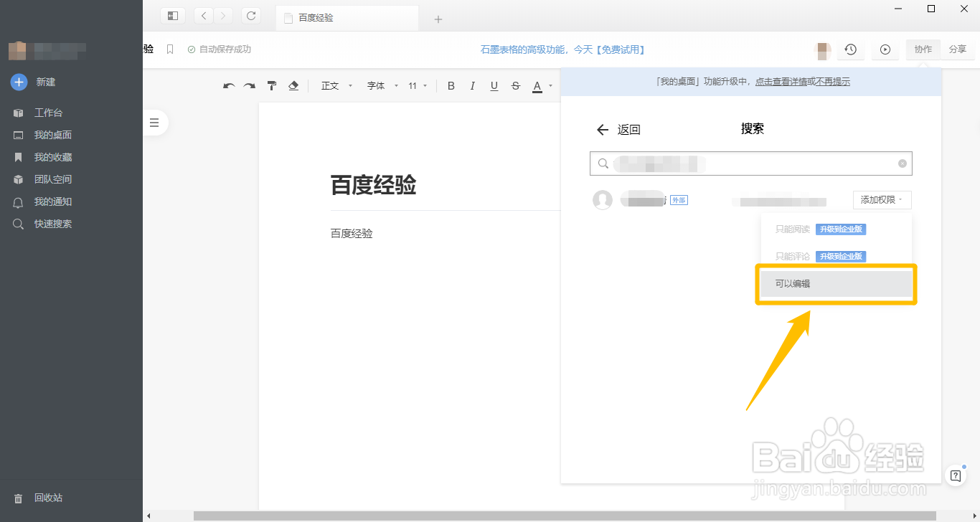Click the 分享 share button
This screenshot has width=980, height=522.
click(957, 49)
